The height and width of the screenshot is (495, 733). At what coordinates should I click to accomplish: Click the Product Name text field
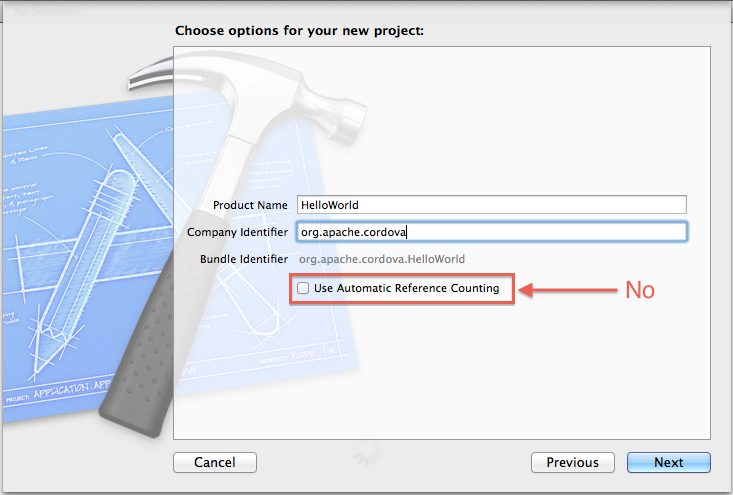(492, 205)
